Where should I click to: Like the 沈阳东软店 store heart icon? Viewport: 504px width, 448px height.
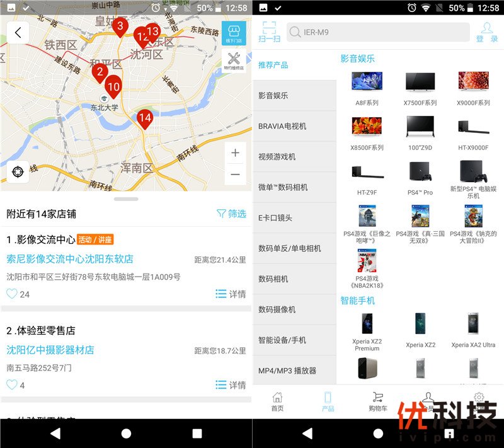tap(12, 294)
